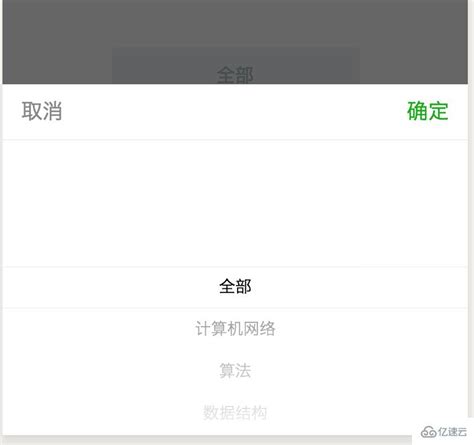This screenshot has width=474, height=445.
Task: Click the empty row area right of 算法
Action: 360,371
